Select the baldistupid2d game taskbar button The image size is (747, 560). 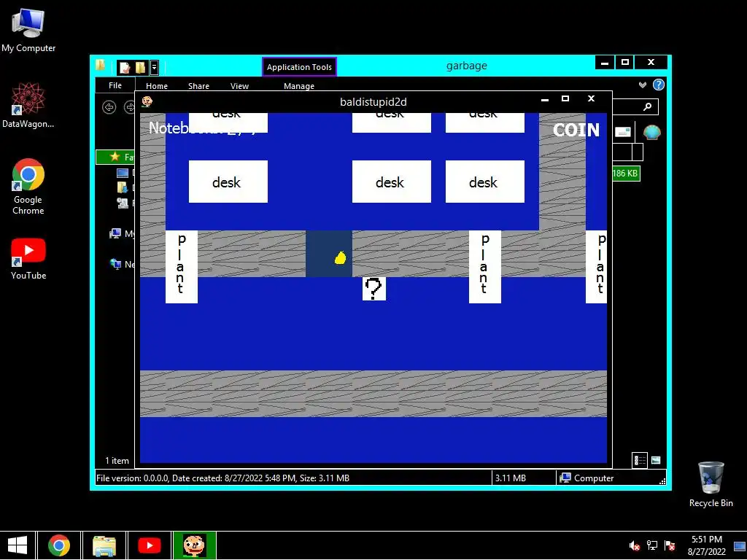coord(194,545)
